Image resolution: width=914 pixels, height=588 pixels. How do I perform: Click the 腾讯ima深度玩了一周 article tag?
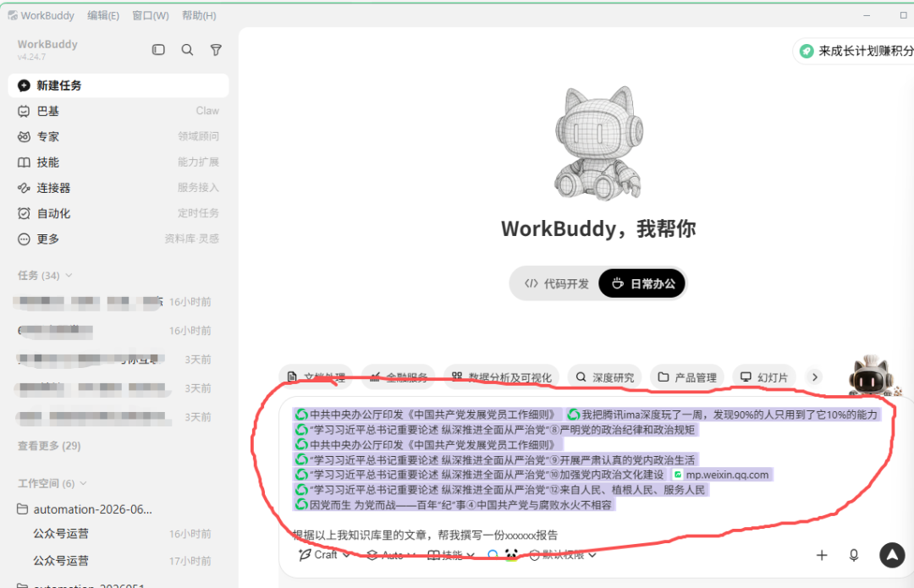click(723, 415)
